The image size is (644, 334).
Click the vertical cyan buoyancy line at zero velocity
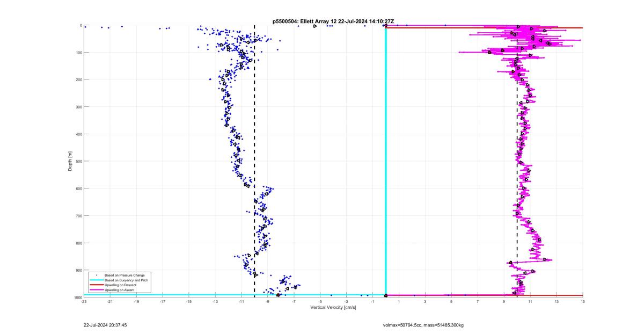[386, 161]
